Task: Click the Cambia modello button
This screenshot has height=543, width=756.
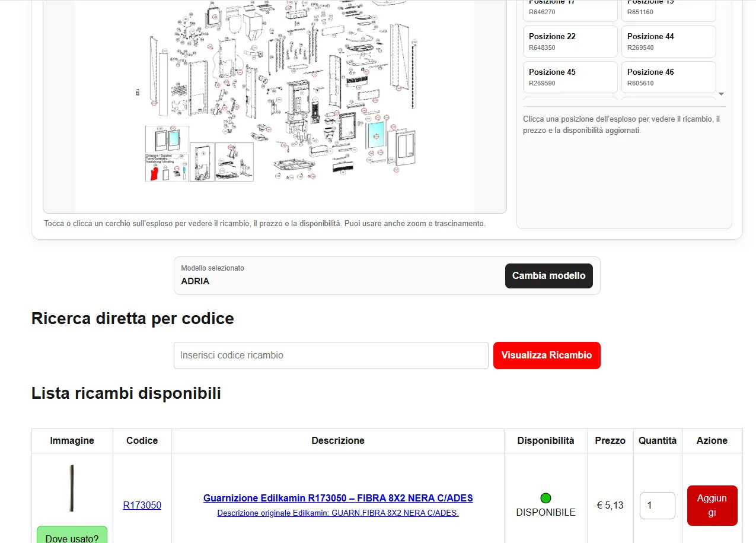Action: tap(548, 276)
